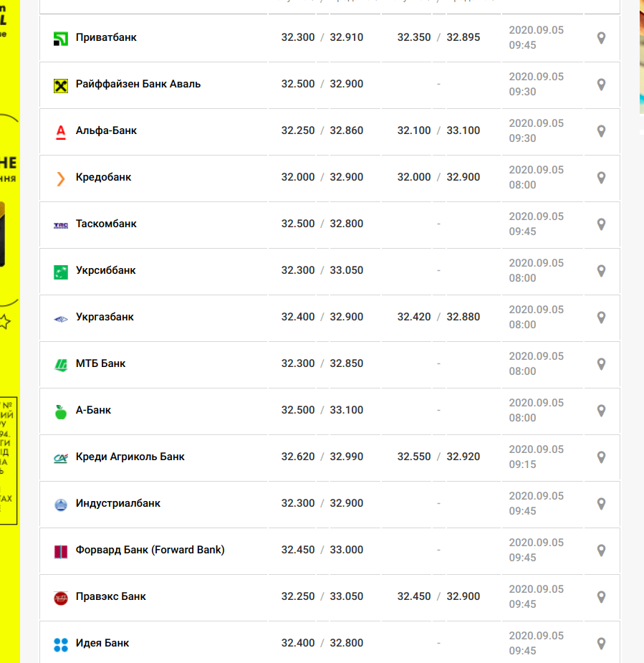Open Правэкс Банк location pin
The width and height of the screenshot is (644, 663).
(x=601, y=597)
